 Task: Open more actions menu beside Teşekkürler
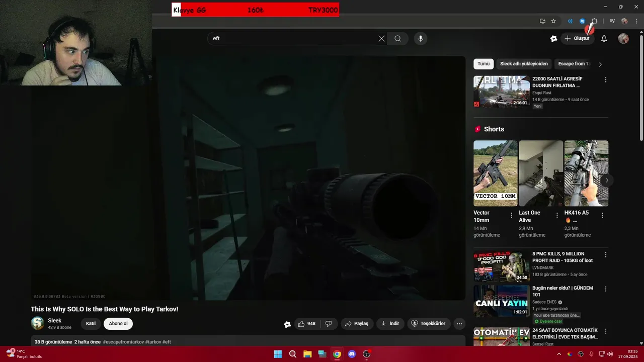[459, 324]
